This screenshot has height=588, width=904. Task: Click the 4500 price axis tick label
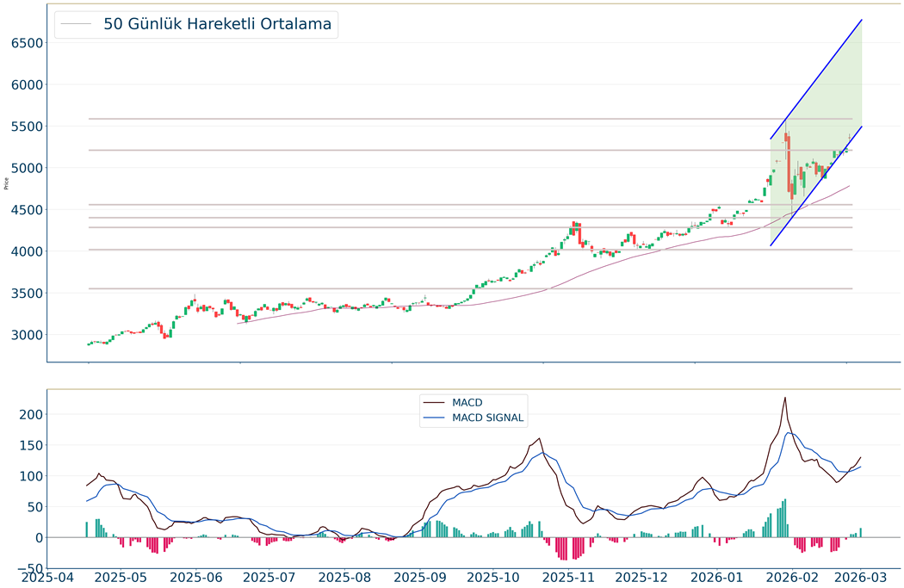28,210
